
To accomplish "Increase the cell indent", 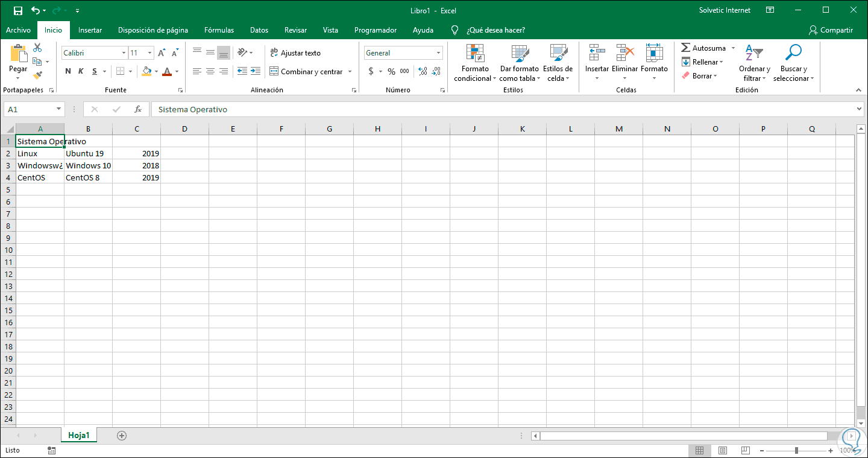I will pyautogui.click(x=256, y=71).
